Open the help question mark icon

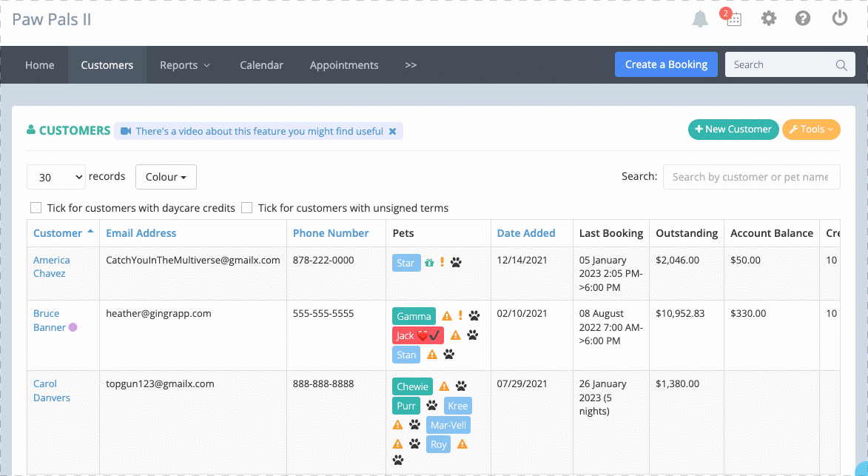coord(803,19)
